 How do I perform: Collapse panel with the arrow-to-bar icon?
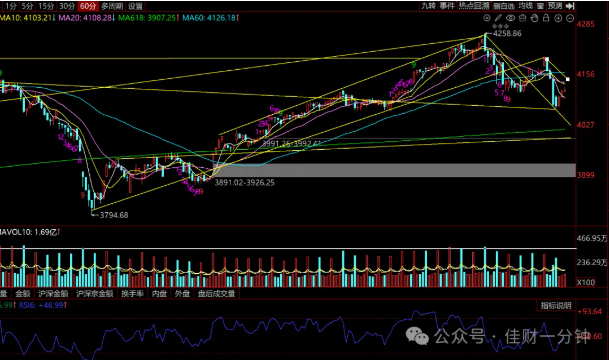[x=570, y=6]
